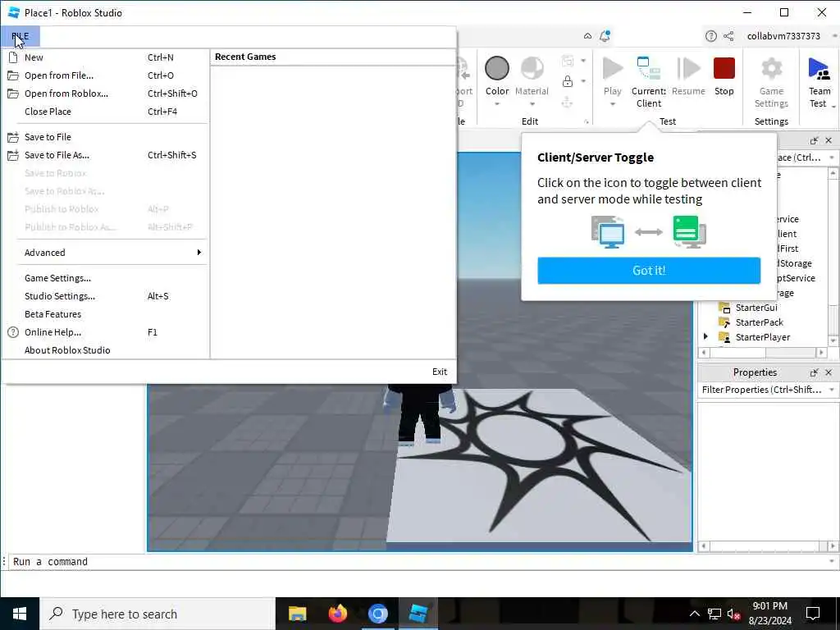The image size is (840, 630).
Task: Open Game Settings... in File menu
Action: tap(106, 278)
